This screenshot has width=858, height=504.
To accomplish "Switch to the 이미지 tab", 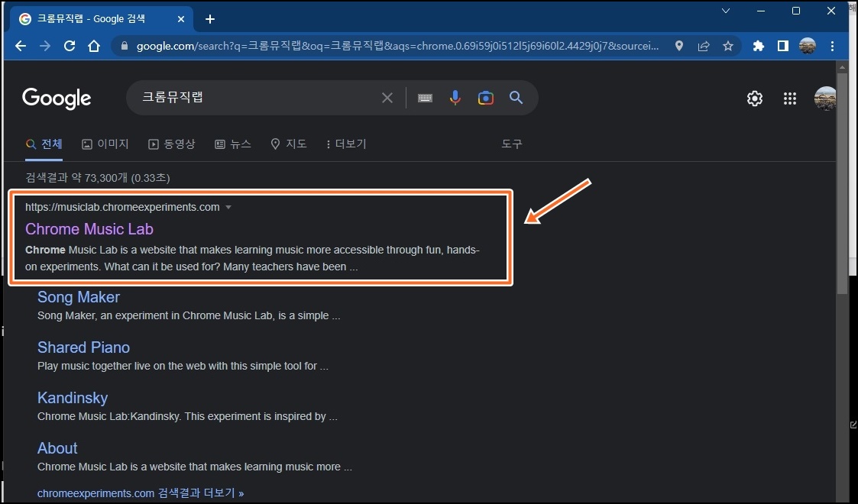I will pyautogui.click(x=105, y=144).
